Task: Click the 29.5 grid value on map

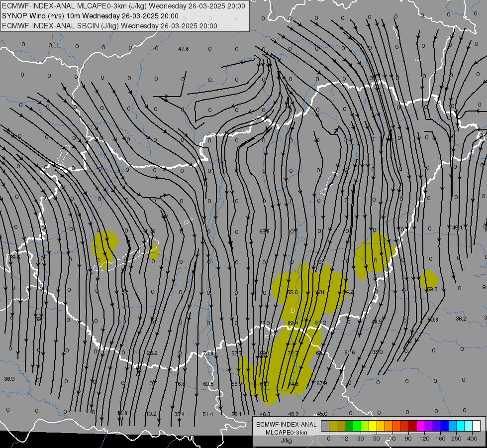Action: 14,257
